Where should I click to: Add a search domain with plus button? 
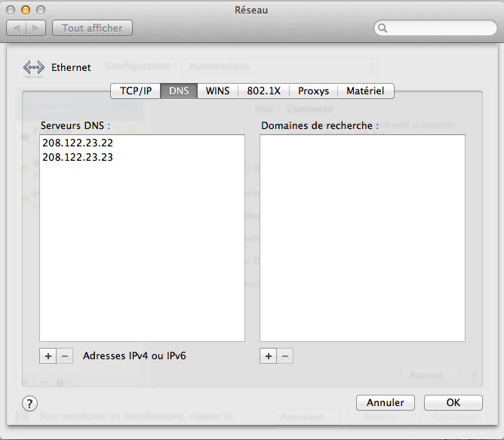(269, 356)
